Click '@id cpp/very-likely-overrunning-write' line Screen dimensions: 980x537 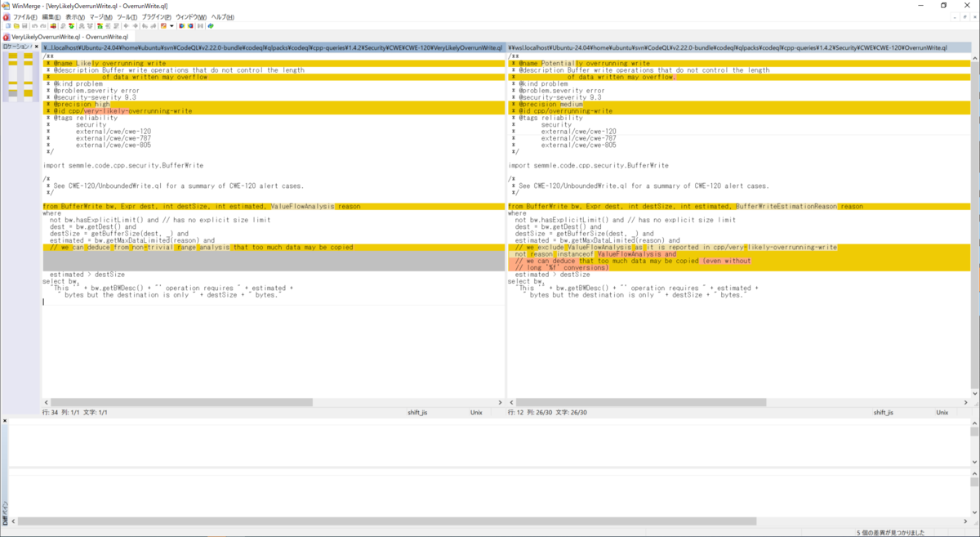coord(274,111)
